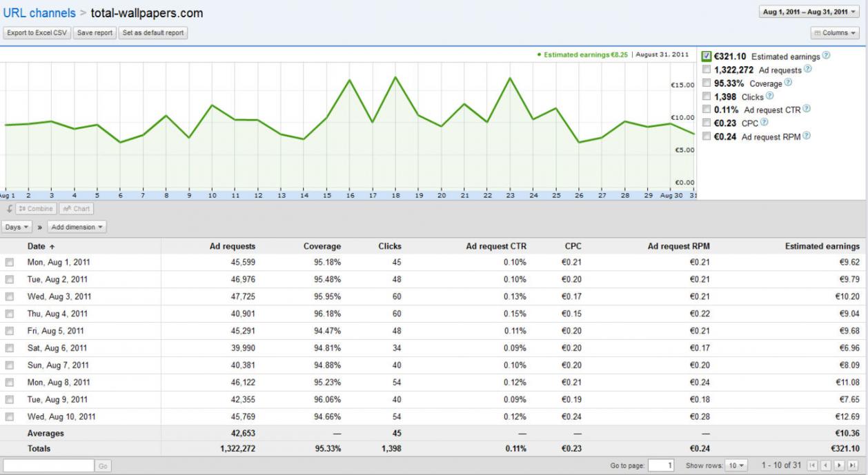
Task: Click Export to Excel CSV button
Action: (37, 33)
